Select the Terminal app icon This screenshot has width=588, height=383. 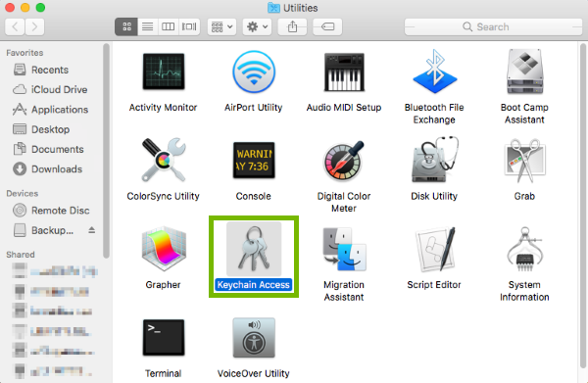coord(164,337)
